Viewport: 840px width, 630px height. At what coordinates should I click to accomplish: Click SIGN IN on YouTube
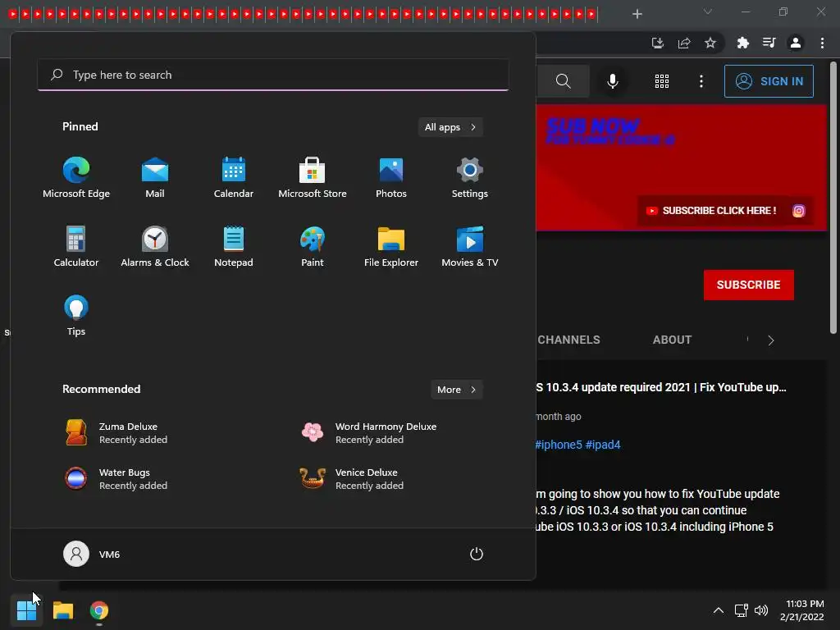point(769,81)
